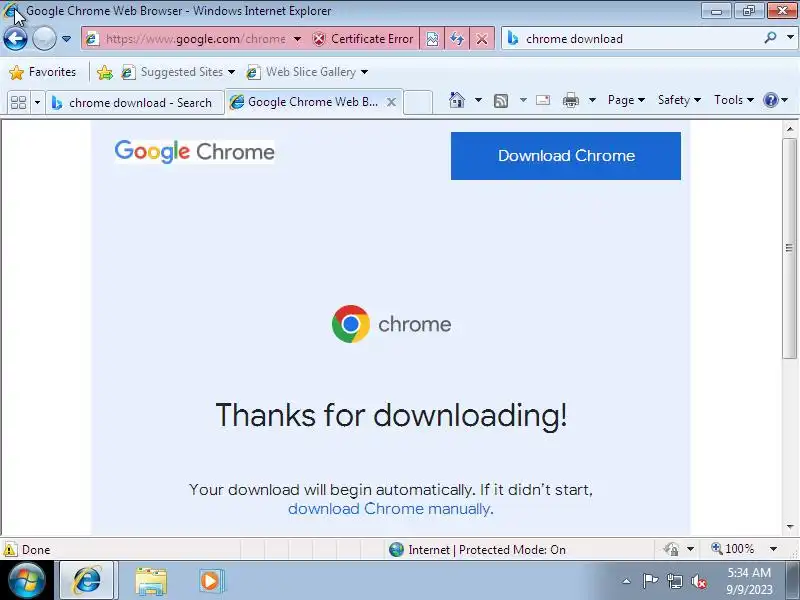The width and height of the screenshot is (800, 600).
Task: Click the scrollbar down arrow
Action: click(790, 527)
